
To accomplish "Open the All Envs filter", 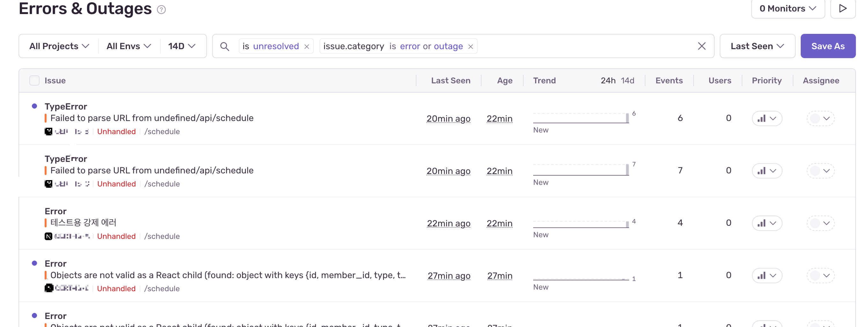I will [x=129, y=46].
